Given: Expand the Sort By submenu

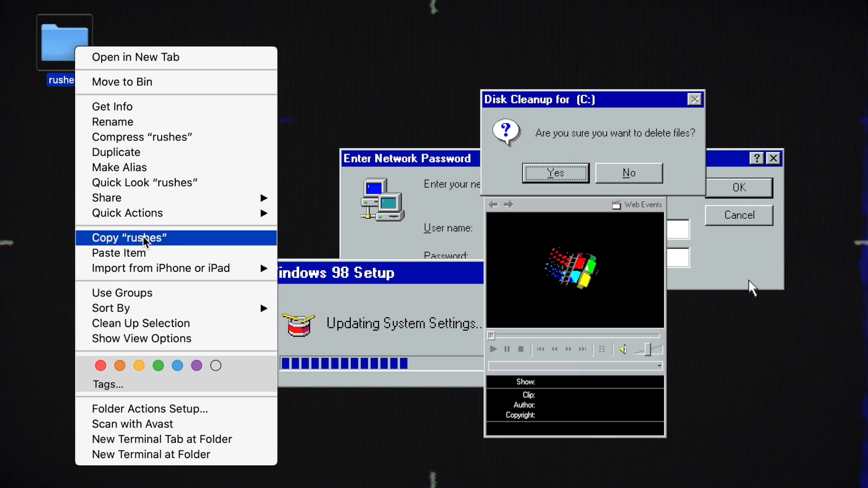Looking at the screenshot, I should tap(111, 307).
